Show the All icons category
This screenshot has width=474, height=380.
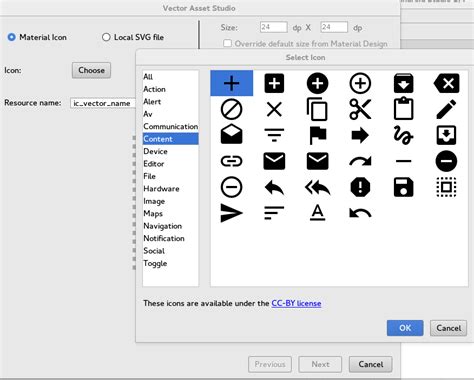pyautogui.click(x=148, y=77)
